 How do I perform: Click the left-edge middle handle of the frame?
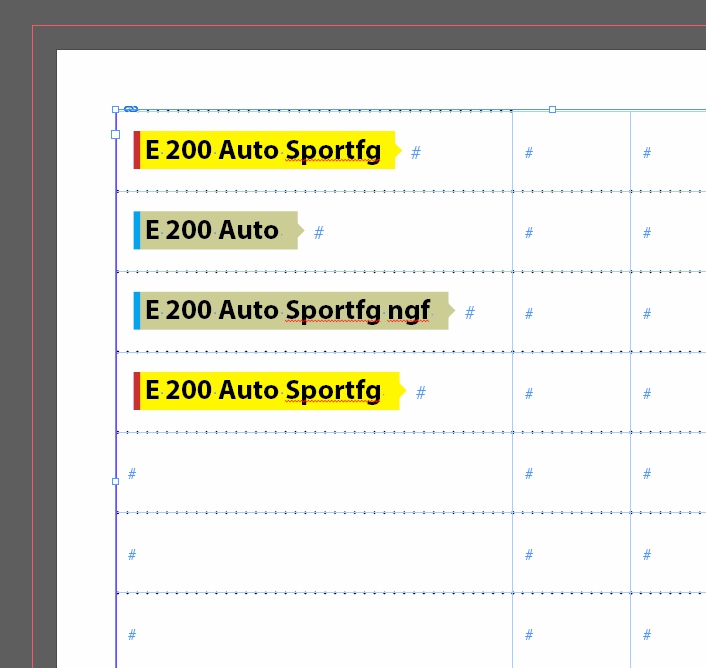(x=115, y=481)
